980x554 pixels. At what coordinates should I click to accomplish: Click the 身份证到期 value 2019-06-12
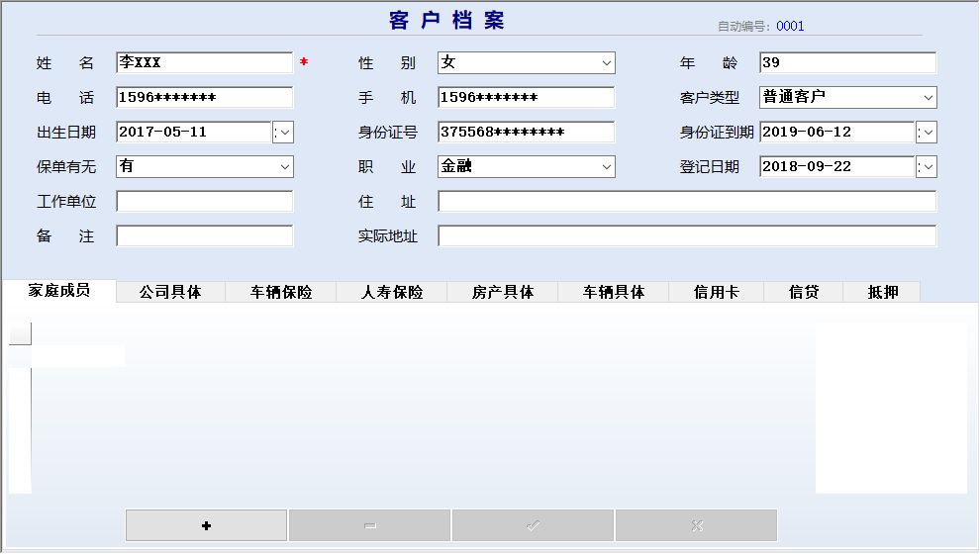pyautogui.click(x=806, y=132)
